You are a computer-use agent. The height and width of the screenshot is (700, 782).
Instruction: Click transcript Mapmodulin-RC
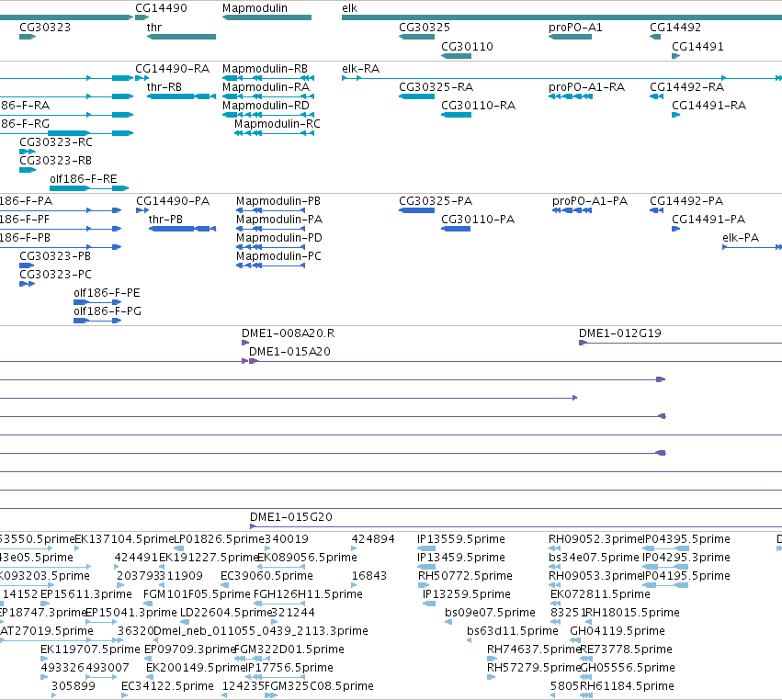pos(278,124)
